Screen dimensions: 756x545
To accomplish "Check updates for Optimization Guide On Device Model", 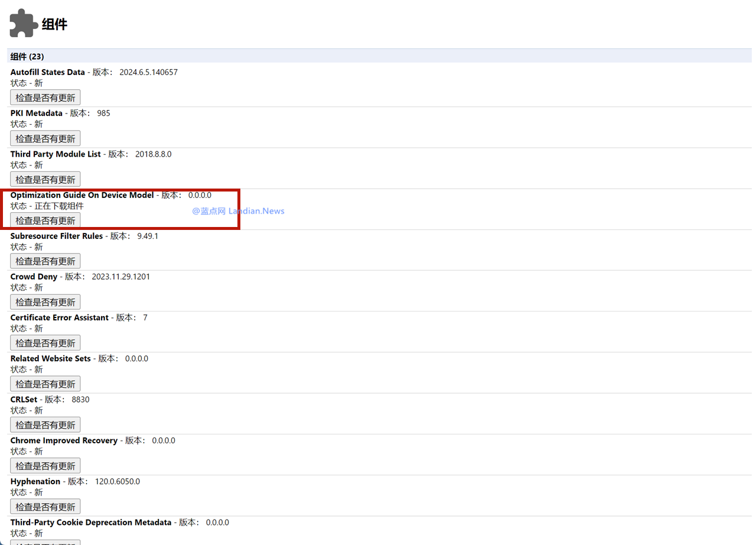I will [x=45, y=220].
